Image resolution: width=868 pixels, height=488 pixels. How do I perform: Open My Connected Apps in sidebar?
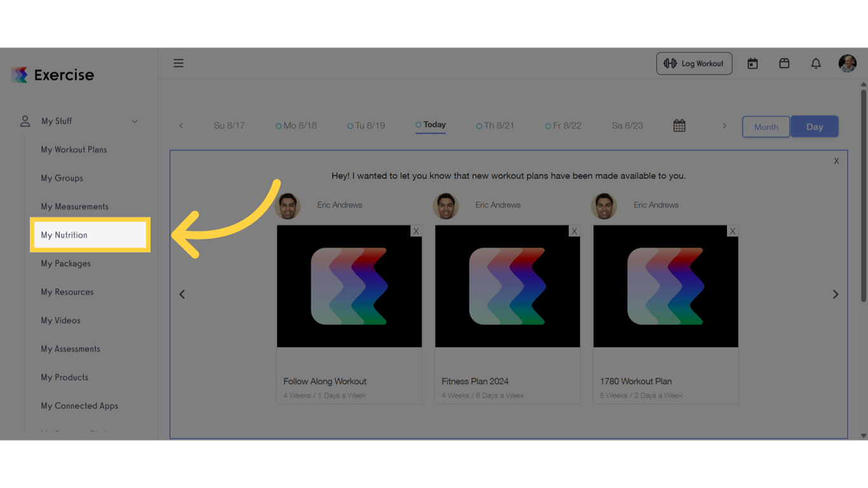tap(79, 406)
